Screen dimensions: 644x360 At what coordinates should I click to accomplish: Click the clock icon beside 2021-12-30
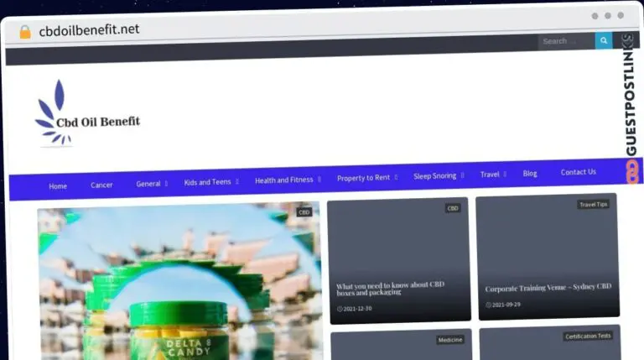[340, 309]
